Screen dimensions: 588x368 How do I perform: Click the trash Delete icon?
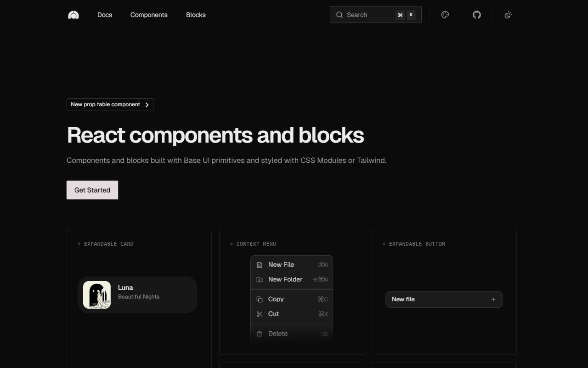click(260, 334)
